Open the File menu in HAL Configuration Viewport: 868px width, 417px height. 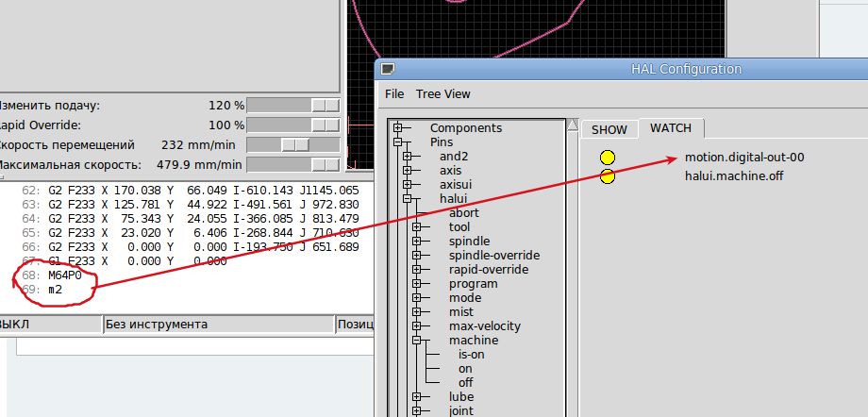click(x=394, y=94)
